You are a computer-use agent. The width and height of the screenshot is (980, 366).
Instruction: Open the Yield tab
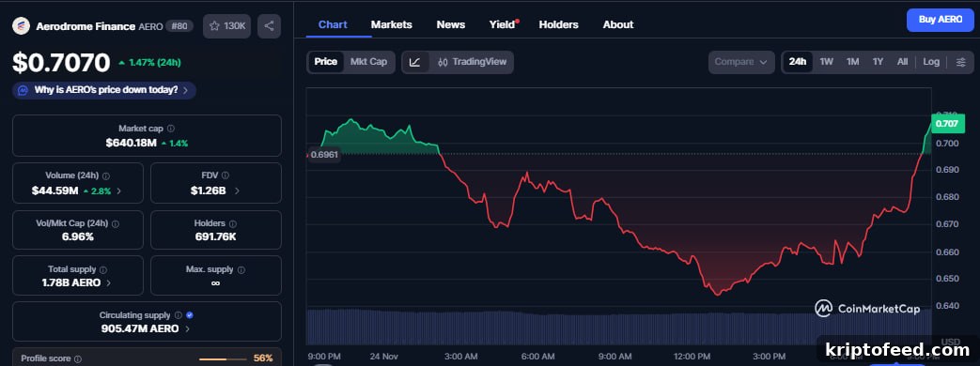[503, 25]
